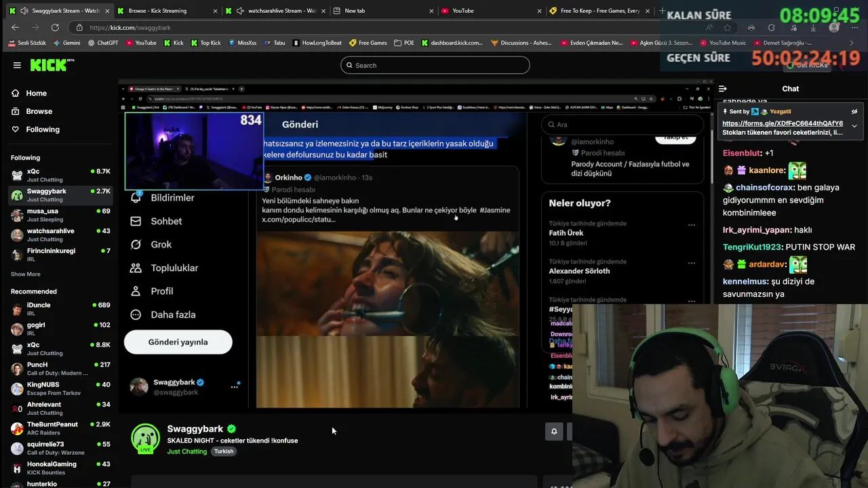Viewport: 868px width, 488px height.
Task: Open recommended channel iDuncle
Action: (60, 309)
